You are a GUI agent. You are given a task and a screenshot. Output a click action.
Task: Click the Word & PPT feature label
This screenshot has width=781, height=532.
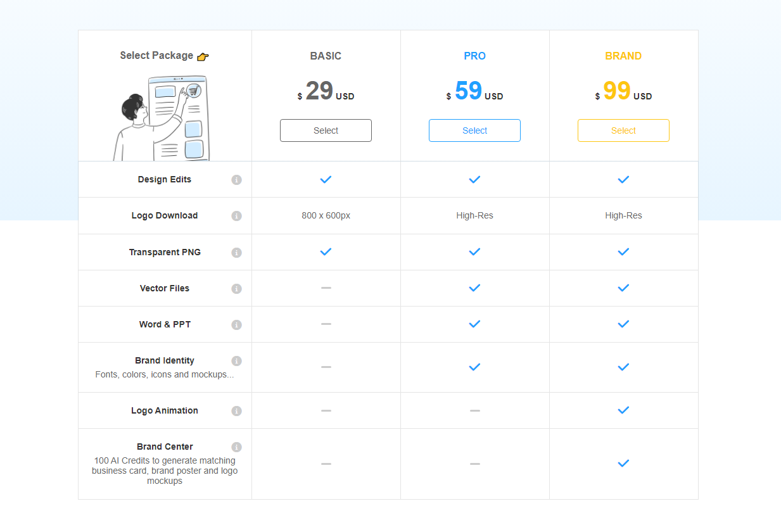pos(165,324)
